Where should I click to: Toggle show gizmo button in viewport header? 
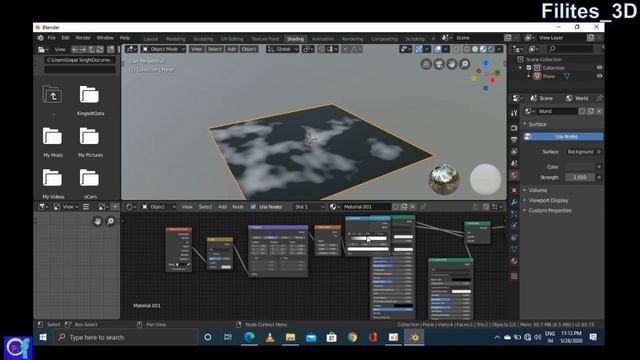click(418, 49)
